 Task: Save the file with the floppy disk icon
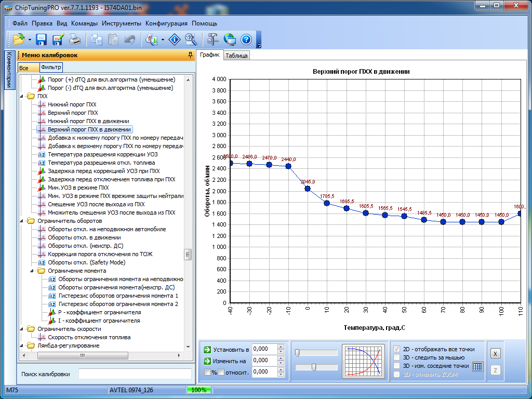(42, 39)
